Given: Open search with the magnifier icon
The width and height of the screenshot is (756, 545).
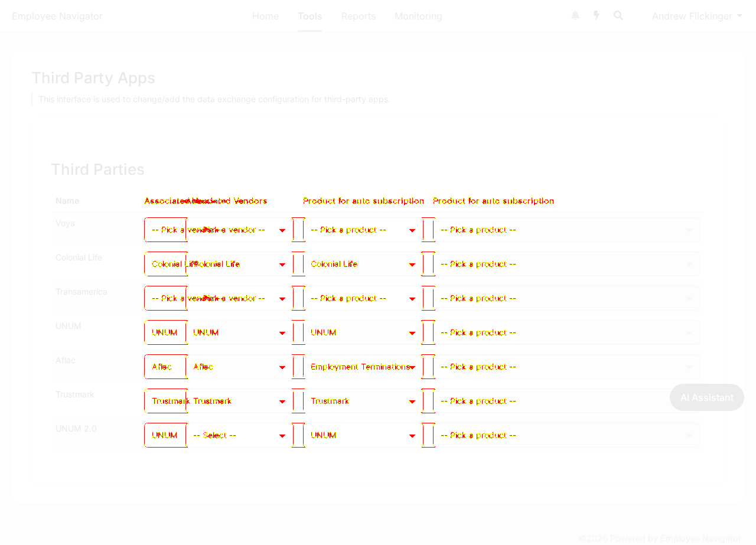Looking at the screenshot, I should [618, 15].
